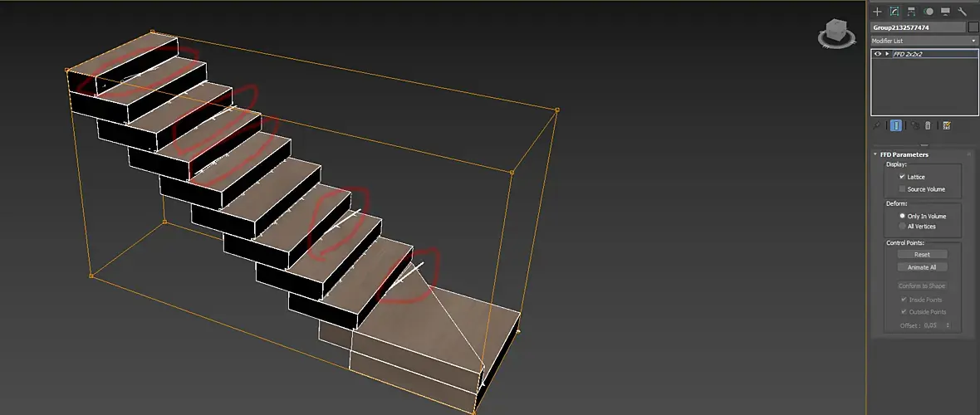Viewport: 980px width, 415px height.
Task: Toggle Show End Result button
Action: point(895,125)
